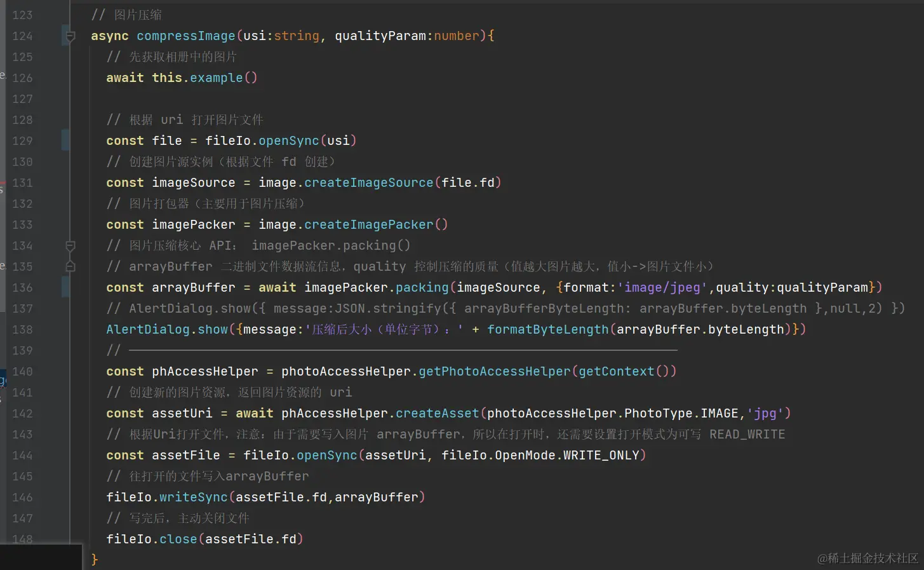Click line number 142 in gutter

point(22,414)
